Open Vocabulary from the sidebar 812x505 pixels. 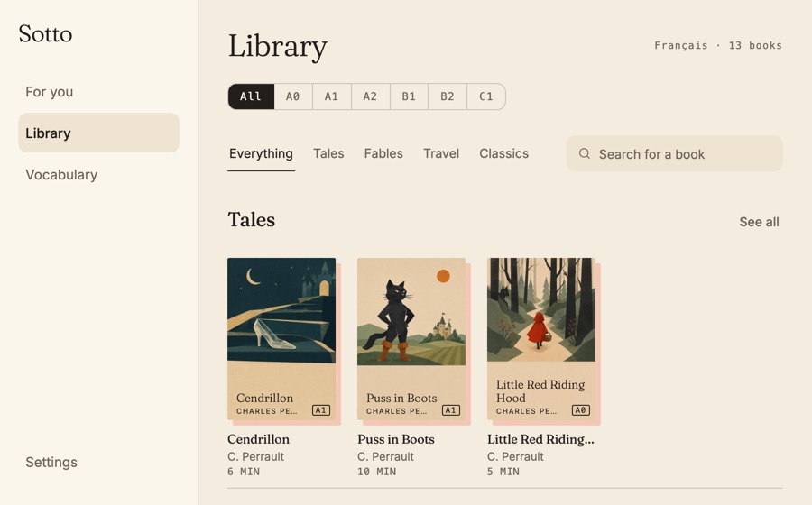(99, 175)
